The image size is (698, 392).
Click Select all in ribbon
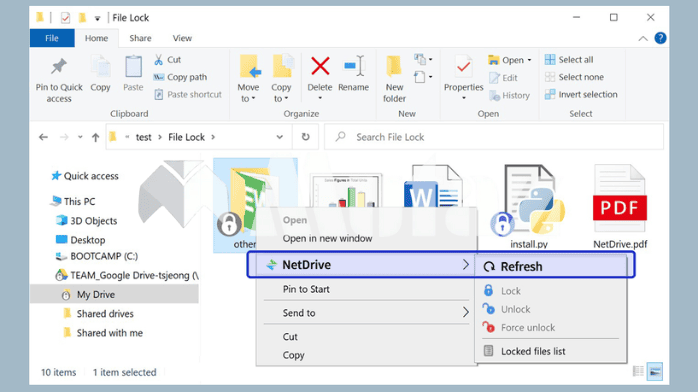[x=569, y=60]
